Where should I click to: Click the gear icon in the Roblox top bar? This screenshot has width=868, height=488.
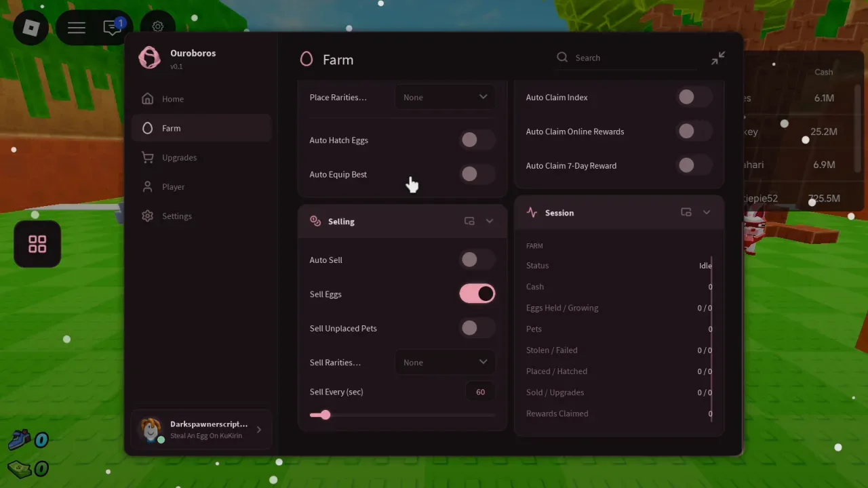point(157,27)
